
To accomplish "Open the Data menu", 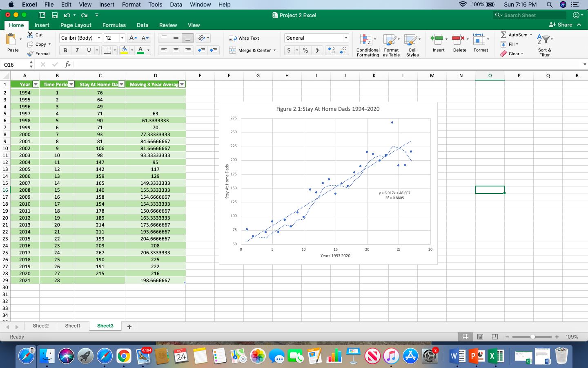I will (x=176, y=4).
